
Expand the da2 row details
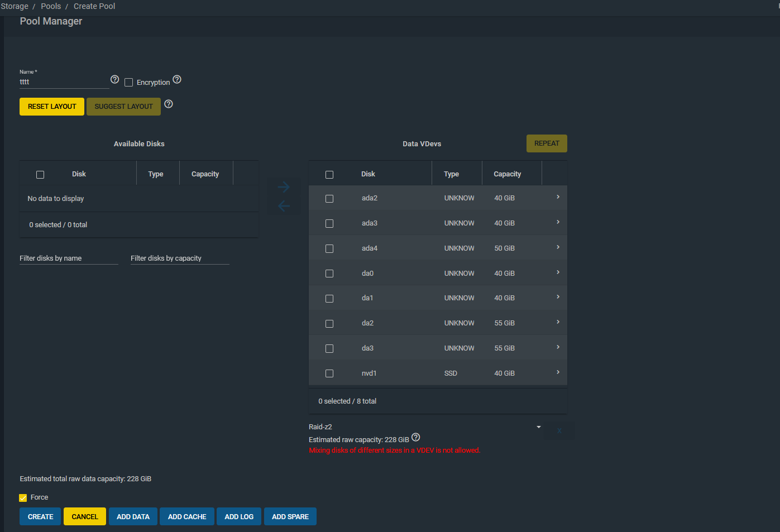point(558,322)
